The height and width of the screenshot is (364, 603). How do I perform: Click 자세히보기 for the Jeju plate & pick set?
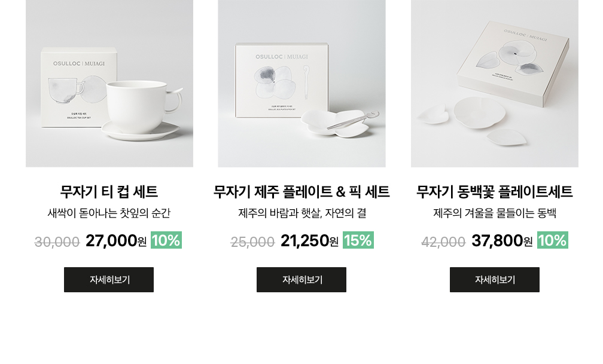click(301, 280)
